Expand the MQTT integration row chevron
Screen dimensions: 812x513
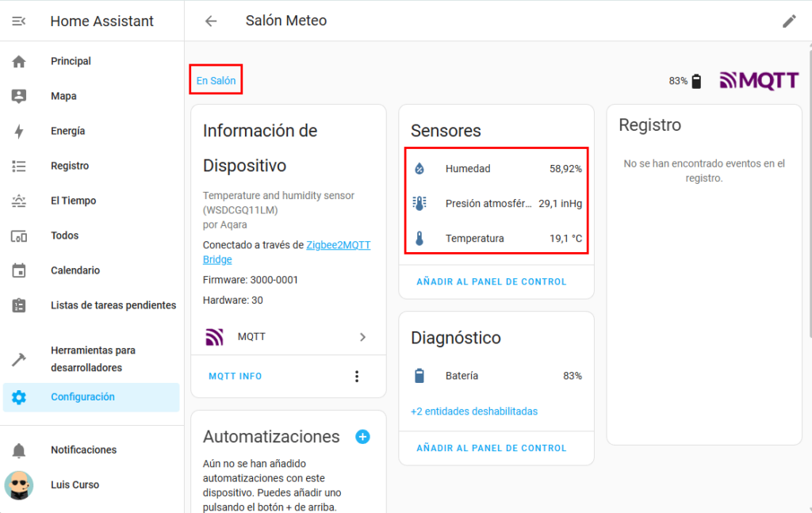click(362, 337)
